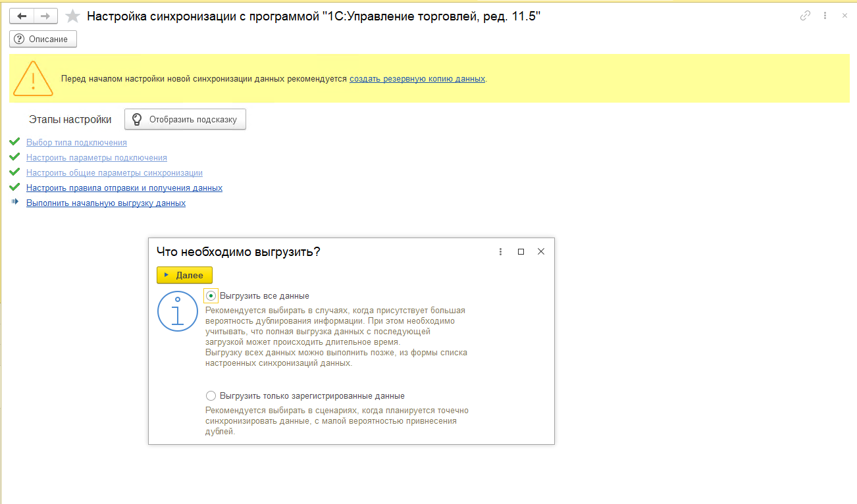Click the Далее button in dialog
The height and width of the screenshot is (504, 857).
click(184, 275)
